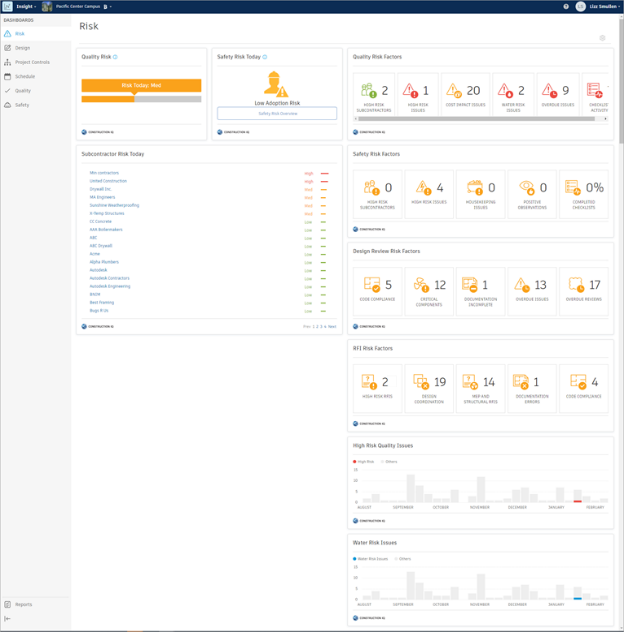Go to Schedule in the sidebar
Screen dimensions: 624x632
[x=24, y=75]
